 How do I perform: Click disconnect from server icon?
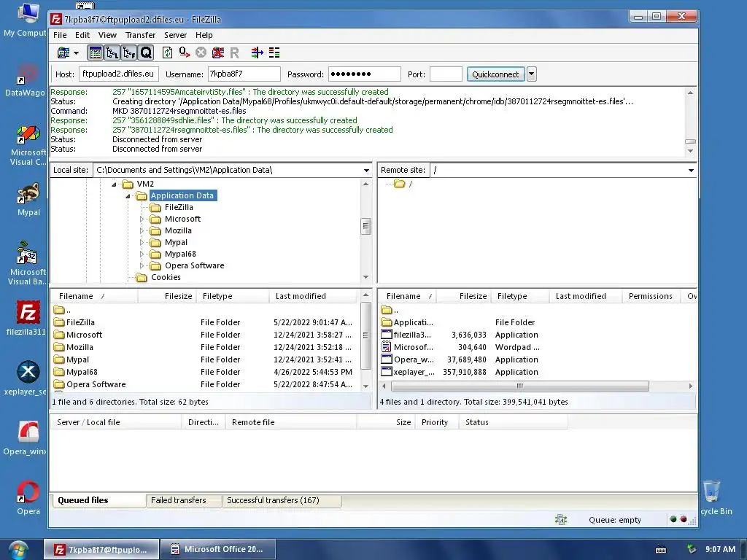tap(217, 52)
